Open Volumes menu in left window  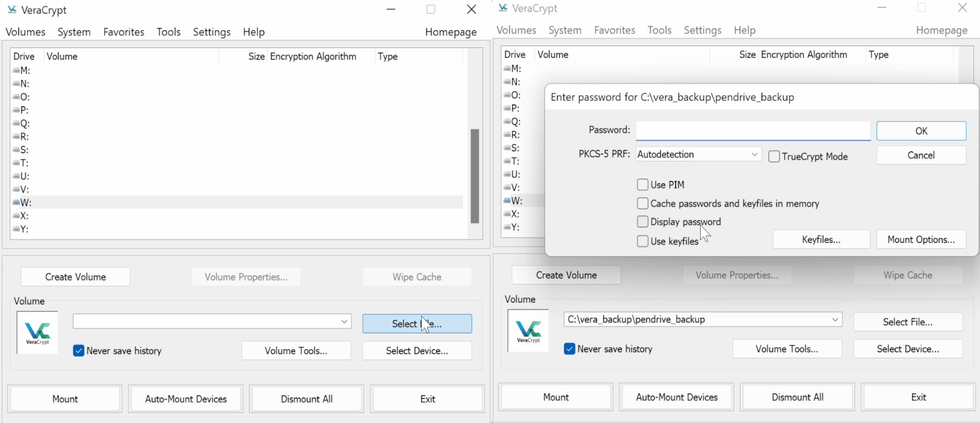click(26, 32)
